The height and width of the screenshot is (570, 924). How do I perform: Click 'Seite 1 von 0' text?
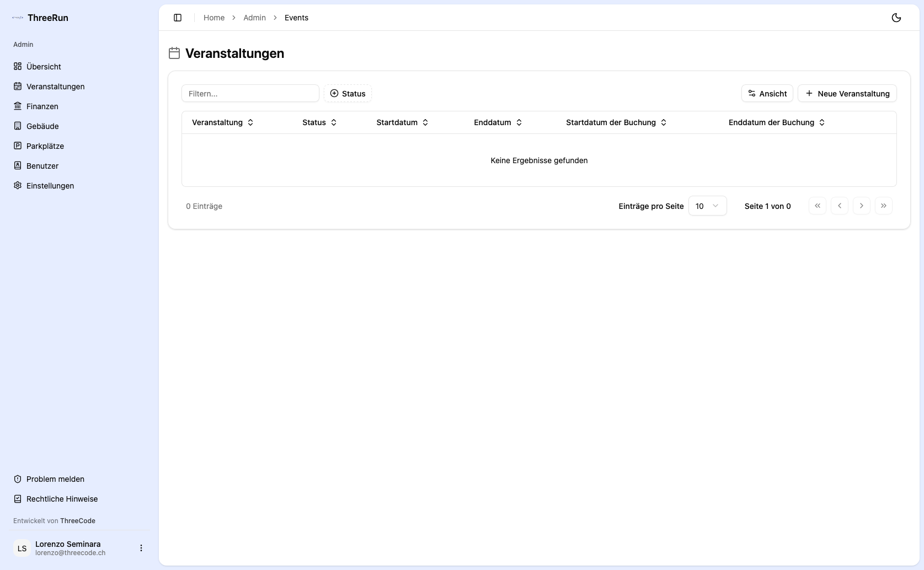click(767, 206)
